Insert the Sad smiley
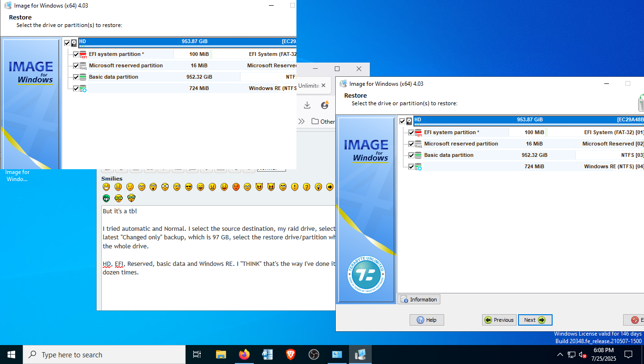Image resolution: width=644 pixels, height=364 pixels. tap(142, 187)
